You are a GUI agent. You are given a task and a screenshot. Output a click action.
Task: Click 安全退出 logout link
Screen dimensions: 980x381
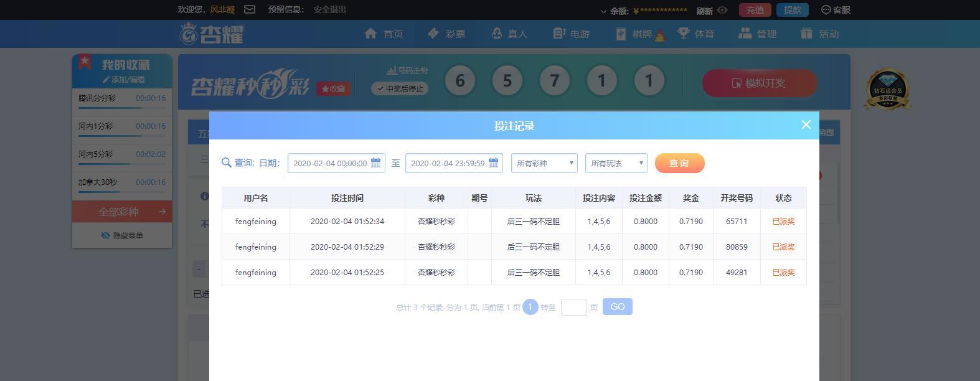pos(330,9)
